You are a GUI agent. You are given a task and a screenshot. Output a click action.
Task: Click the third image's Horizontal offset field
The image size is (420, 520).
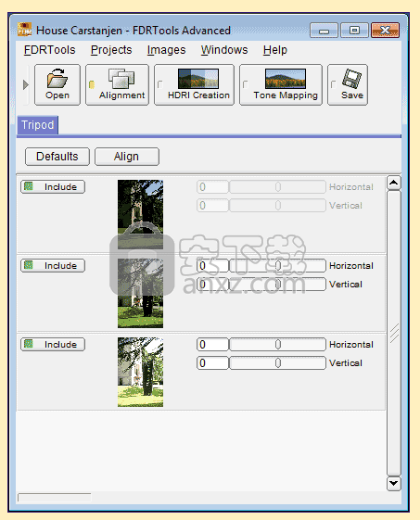[212, 345]
